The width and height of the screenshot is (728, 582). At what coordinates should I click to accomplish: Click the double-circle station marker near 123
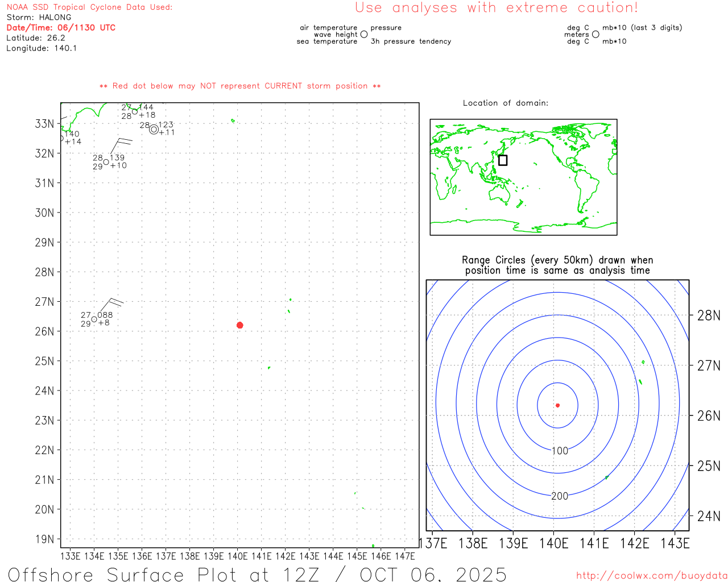click(x=154, y=129)
